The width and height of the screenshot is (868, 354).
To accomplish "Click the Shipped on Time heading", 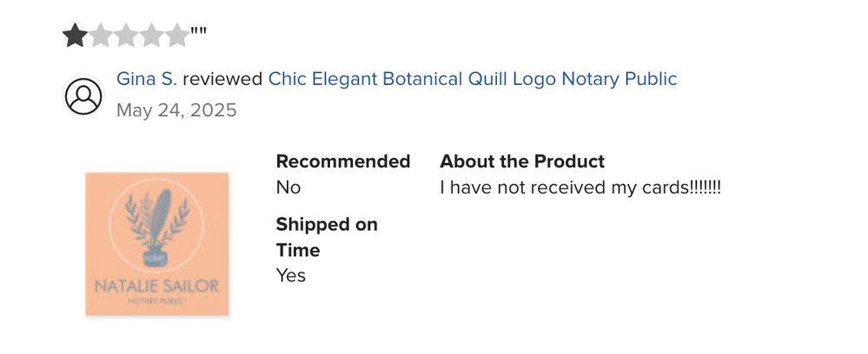I will tap(327, 237).
